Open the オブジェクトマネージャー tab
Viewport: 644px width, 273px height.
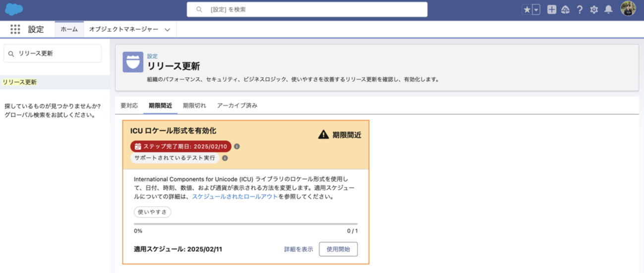pyautogui.click(x=123, y=29)
